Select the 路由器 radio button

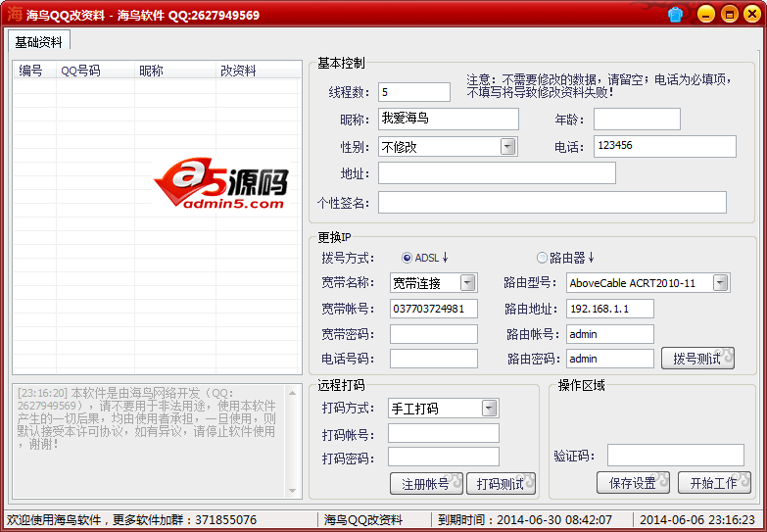(542, 258)
